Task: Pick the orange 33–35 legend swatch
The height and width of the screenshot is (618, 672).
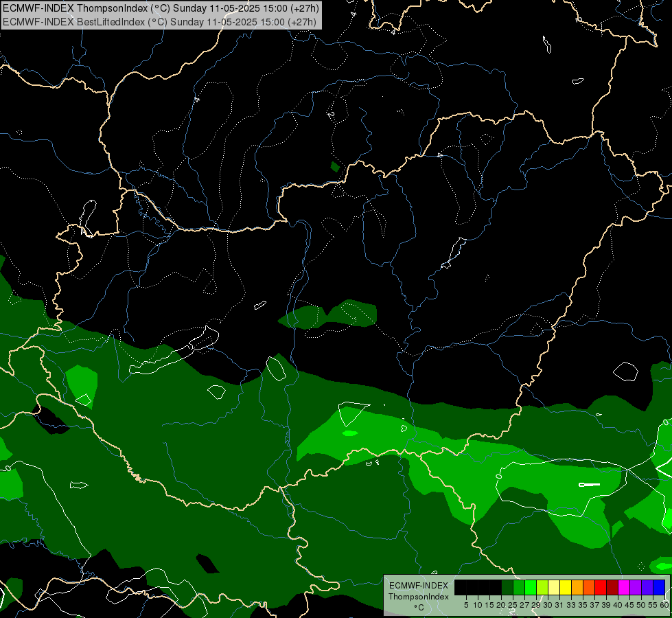Action: [577, 587]
